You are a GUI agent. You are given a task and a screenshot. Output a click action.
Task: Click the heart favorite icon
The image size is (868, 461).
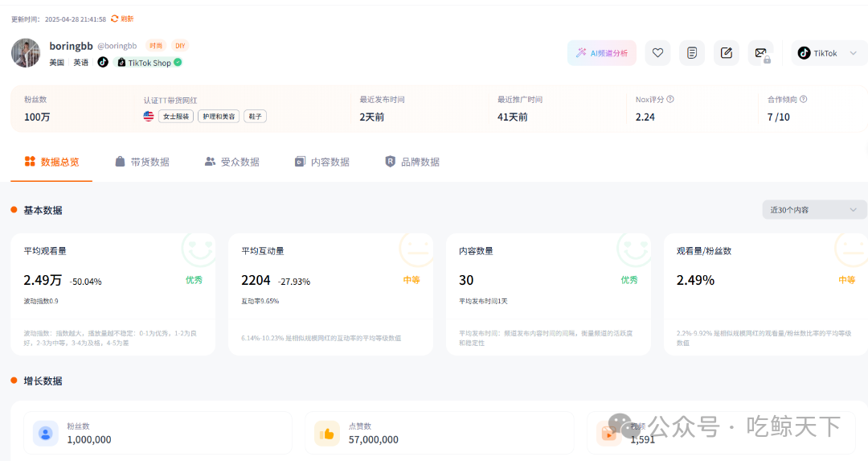(x=657, y=53)
